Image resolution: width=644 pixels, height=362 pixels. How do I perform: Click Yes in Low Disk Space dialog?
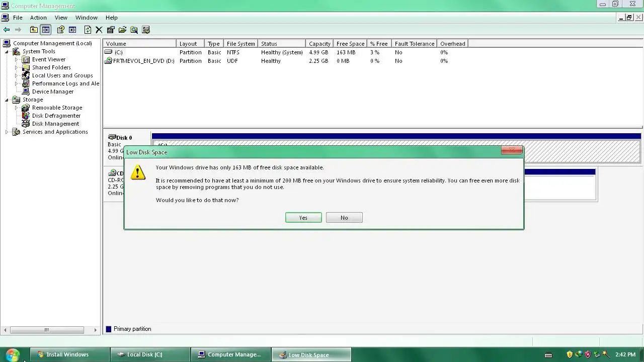click(x=303, y=218)
